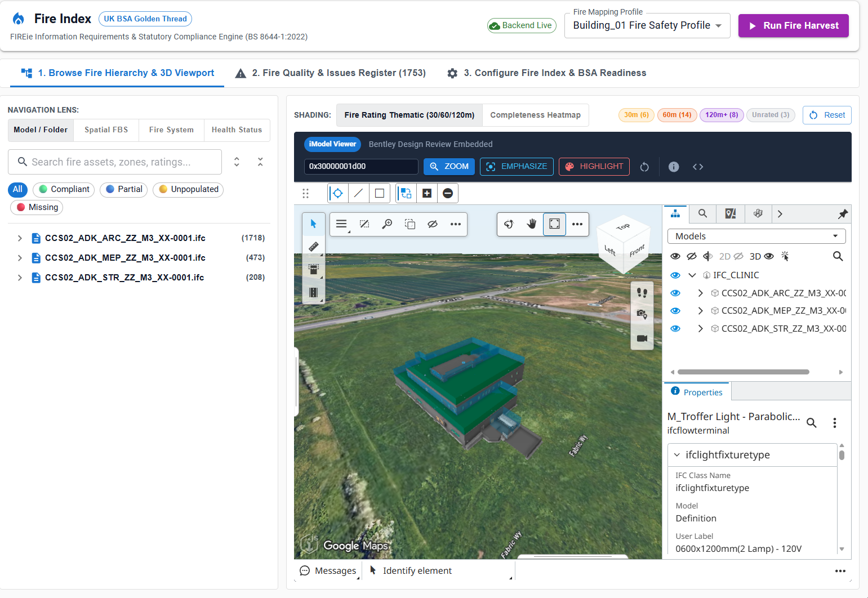Viewport: 868px width, 598px height.
Task: Click the zoom magnifier viewport tool
Action: [x=387, y=224]
